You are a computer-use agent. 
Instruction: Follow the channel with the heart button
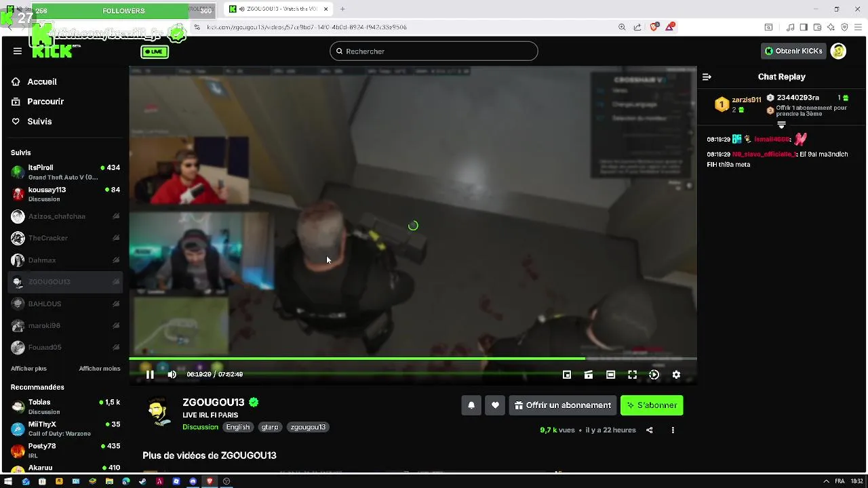(x=495, y=405)
